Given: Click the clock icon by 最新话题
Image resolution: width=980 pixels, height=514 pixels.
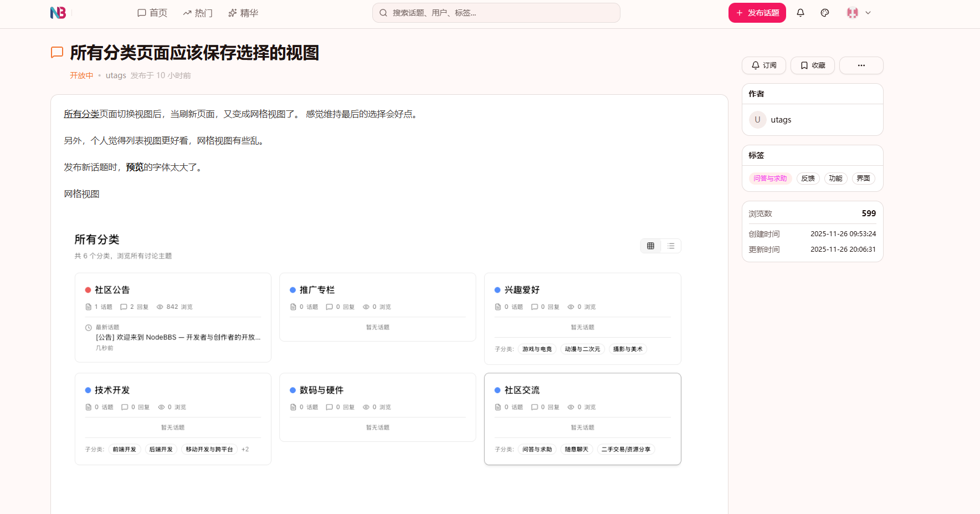Looking at the screenshot, I should (x=88, y=328).
